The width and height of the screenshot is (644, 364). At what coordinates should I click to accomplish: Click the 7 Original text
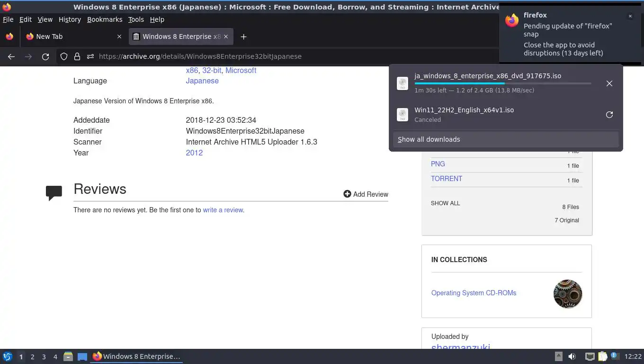567,220
